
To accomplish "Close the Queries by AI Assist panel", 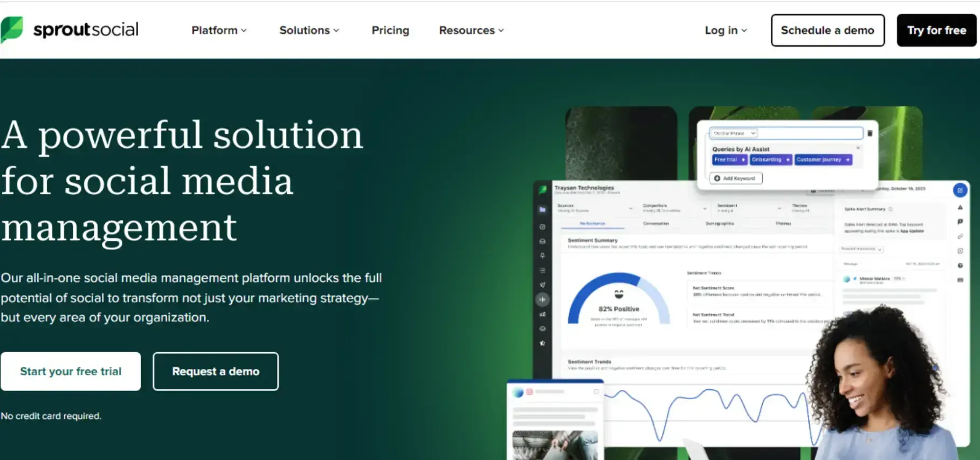I will [x=858, y=148].
